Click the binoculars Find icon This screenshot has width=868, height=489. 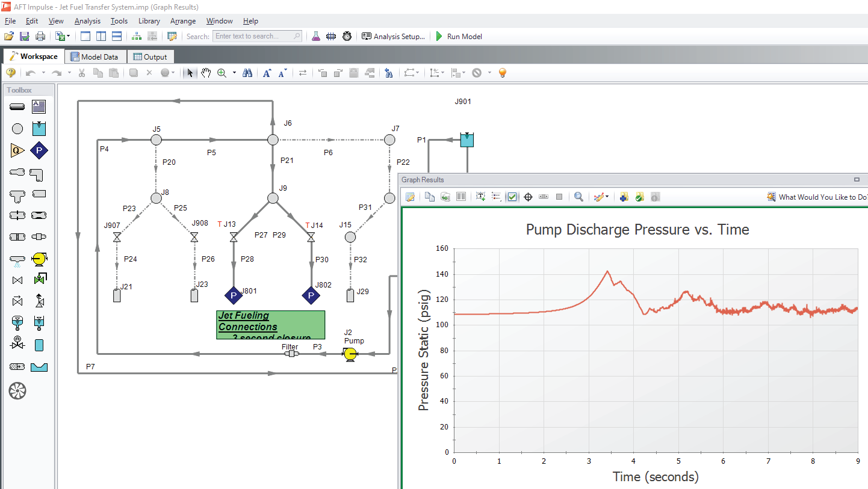pos(247,73)
